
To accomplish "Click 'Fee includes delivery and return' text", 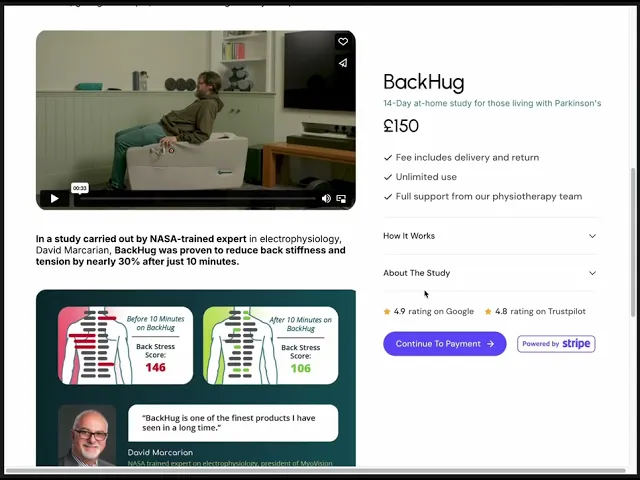I will [467, 158].
